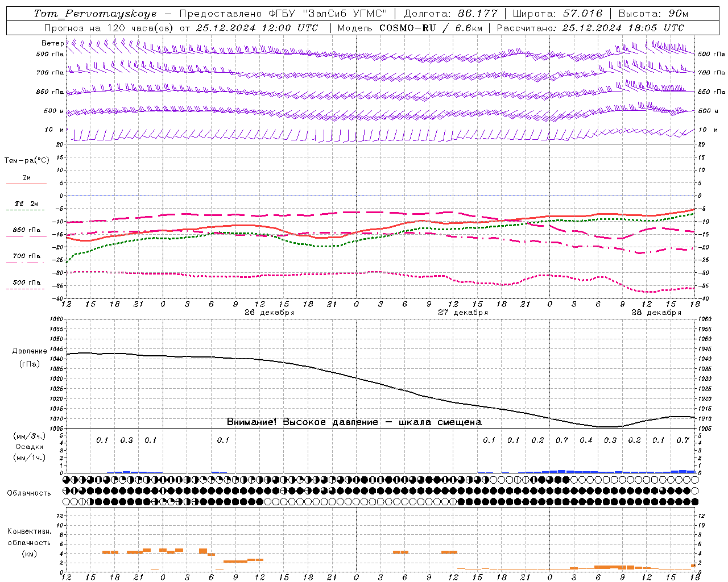
Task: Click the Td 2м dew point legend entry
Action: click(26, 203)
